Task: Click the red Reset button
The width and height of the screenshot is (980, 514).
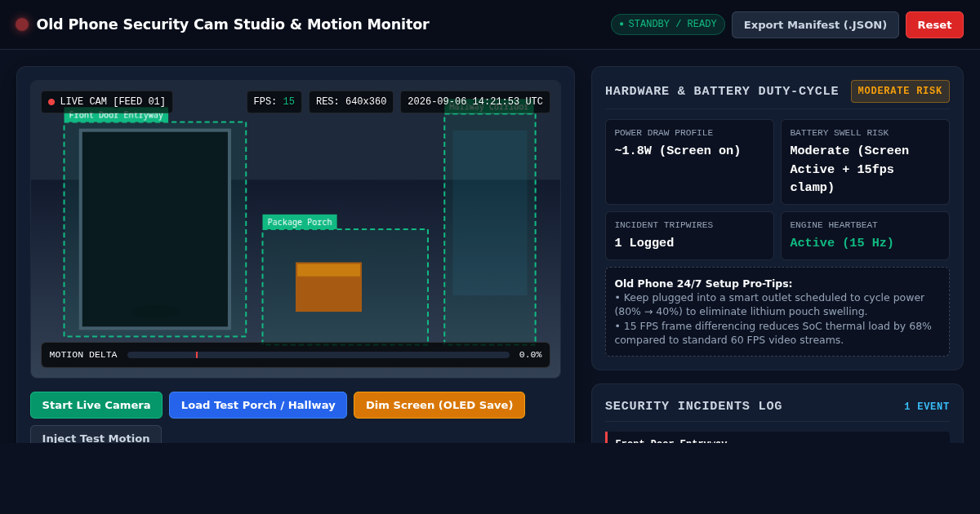Action: pyautogui.click(x=934, y=24)
